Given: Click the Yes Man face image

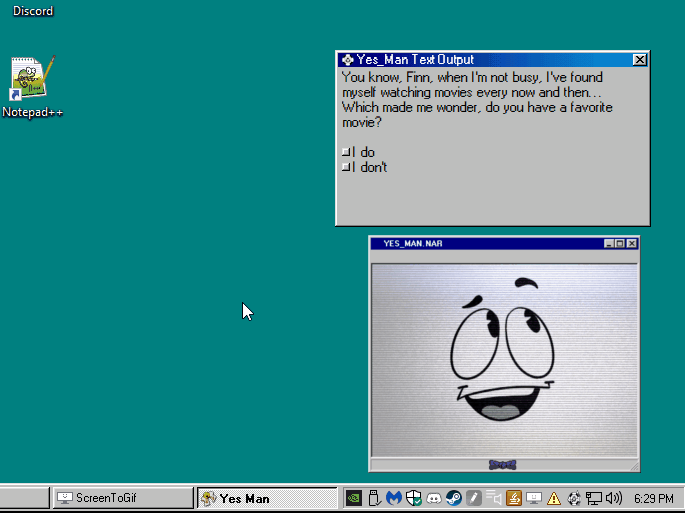Looking at the screenshot, I should pos(503,353).
